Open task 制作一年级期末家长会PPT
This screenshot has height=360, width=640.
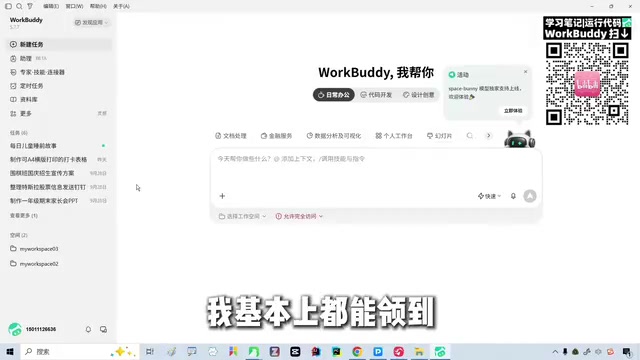click(59, 201)
